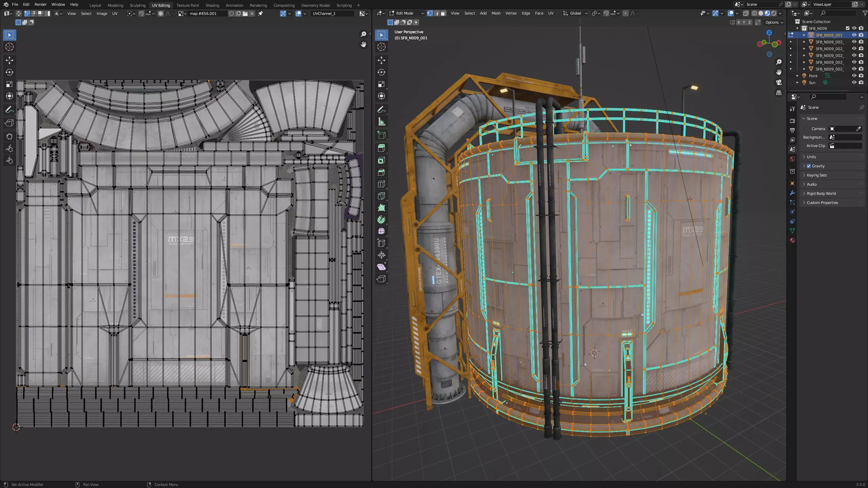Select the Shrink/Fatten tool
Screen dimensions: 868x488
pos(381,255)
